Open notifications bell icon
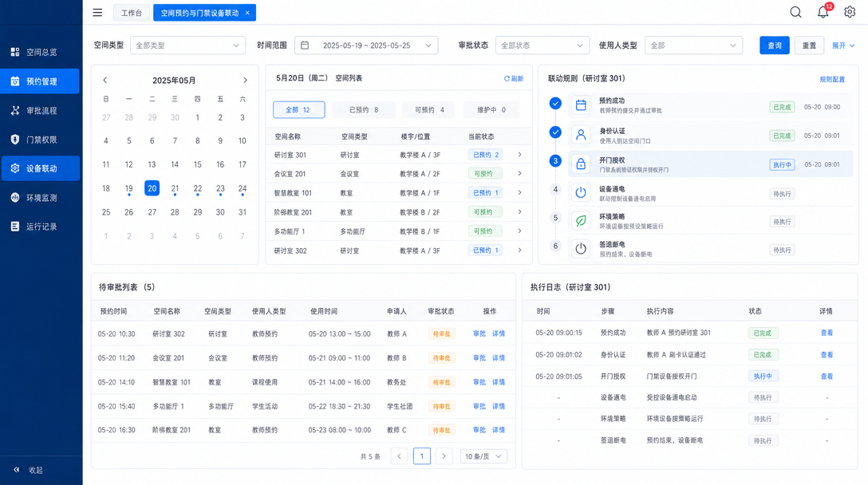 (823, 12)
